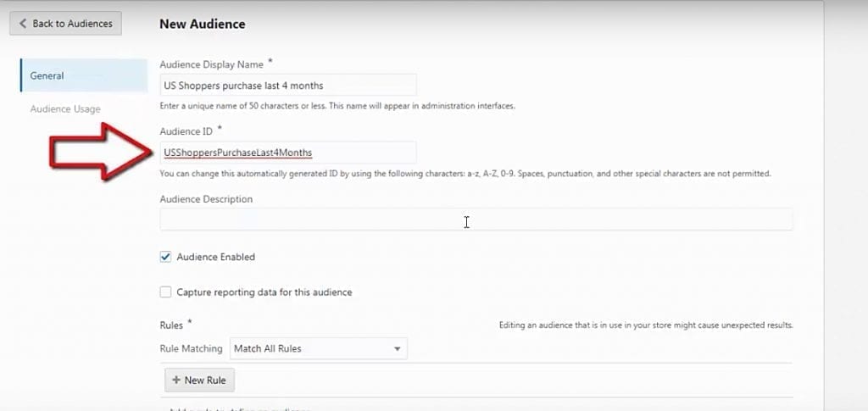
Task: Click the back chevron icon on Back to Audiences
Action: 23,24
